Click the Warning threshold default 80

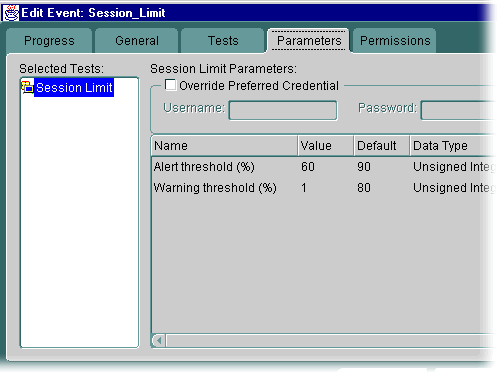pos(364,188)
